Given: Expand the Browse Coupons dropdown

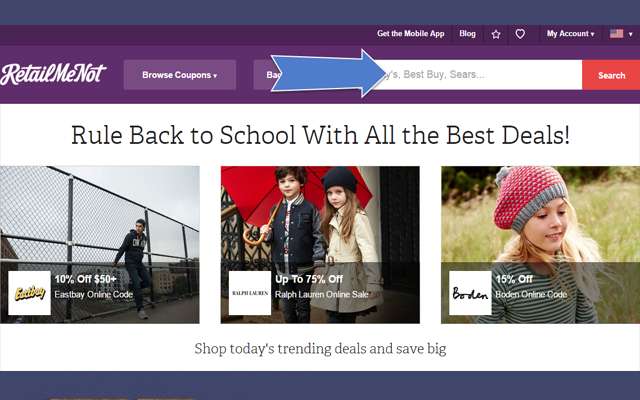Looking at the screenshot, I should pos(180,75).
